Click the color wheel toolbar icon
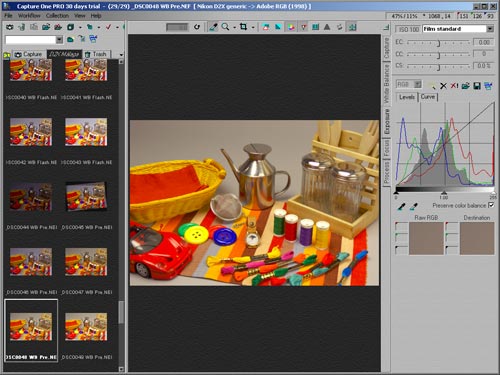 pos(291,27)
